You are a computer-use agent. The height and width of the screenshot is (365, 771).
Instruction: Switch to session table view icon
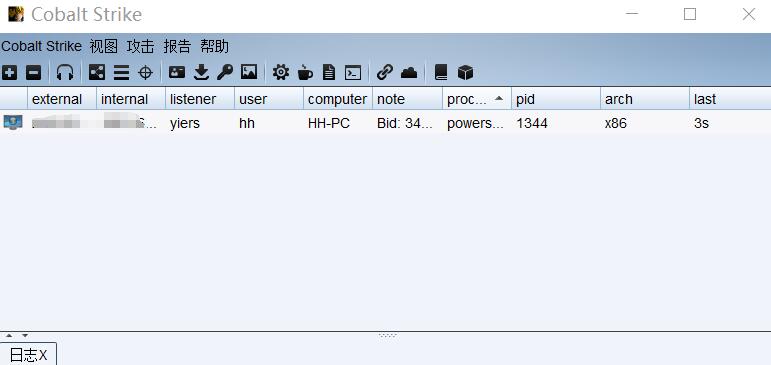tap(121, 73)
